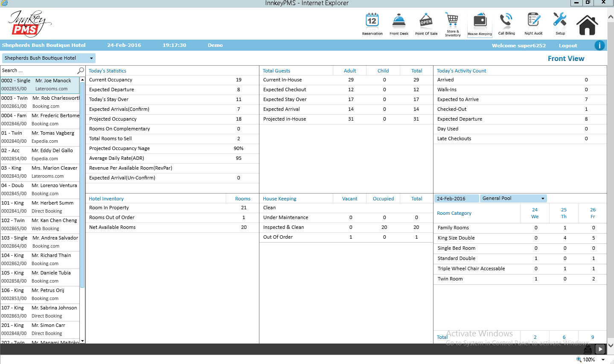Click the 24-Feb-2016 date field
This screenshot has height=364, width=614.
point(455,199)
